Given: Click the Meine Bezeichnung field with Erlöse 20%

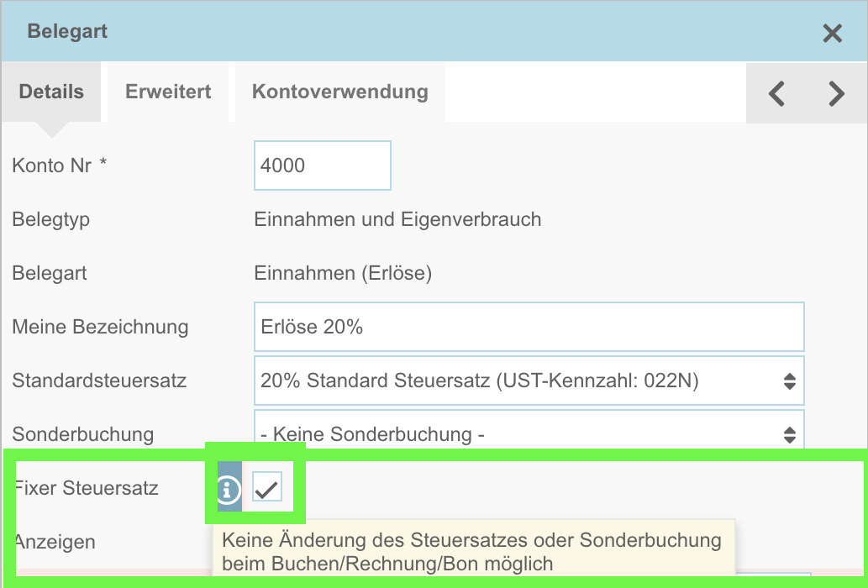Looking at the screenshot, I should coord(529,327).
